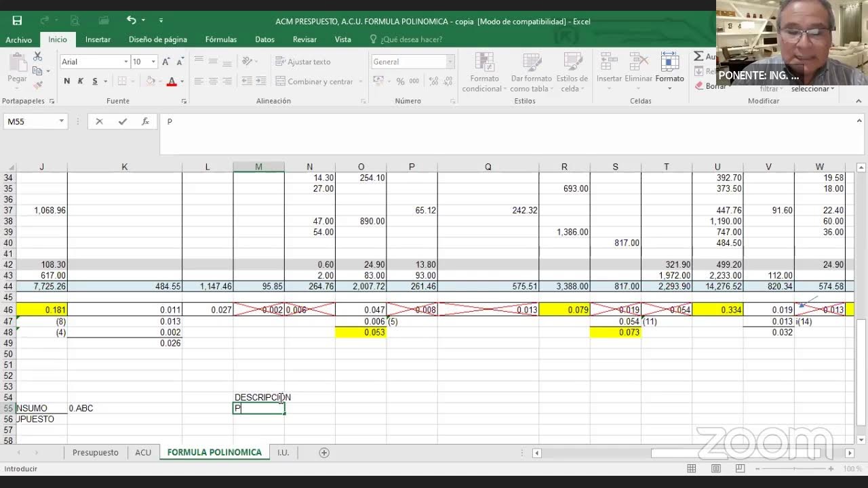The height and width of the screenshot is (488, 868).
Task: Click the Fill color bucket icon
Action: point(151,81)
